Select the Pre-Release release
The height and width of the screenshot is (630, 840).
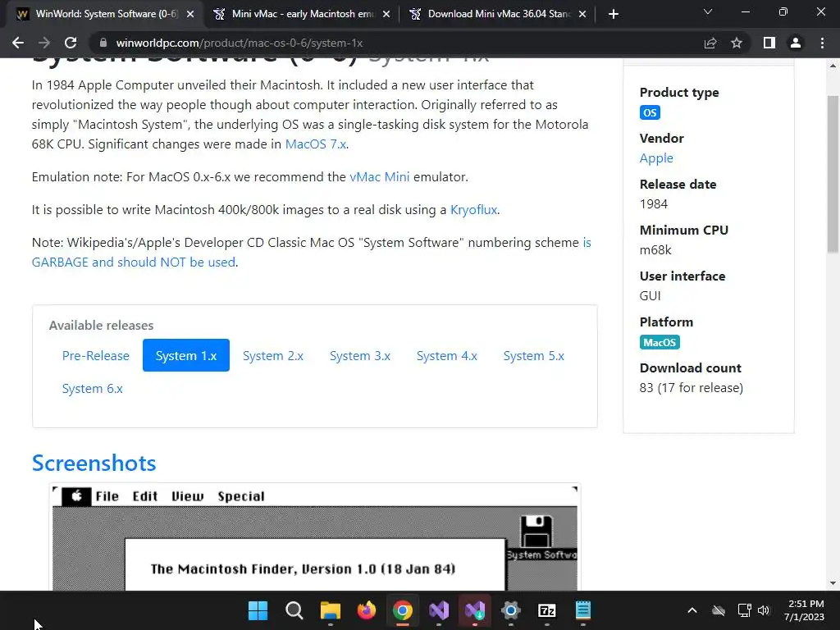(96, 356)
